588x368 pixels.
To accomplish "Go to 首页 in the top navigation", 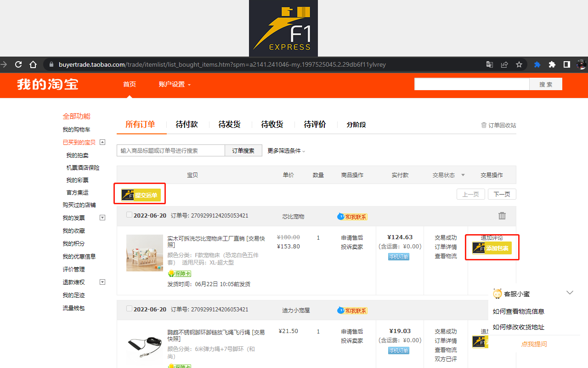I will click(130, 84).
